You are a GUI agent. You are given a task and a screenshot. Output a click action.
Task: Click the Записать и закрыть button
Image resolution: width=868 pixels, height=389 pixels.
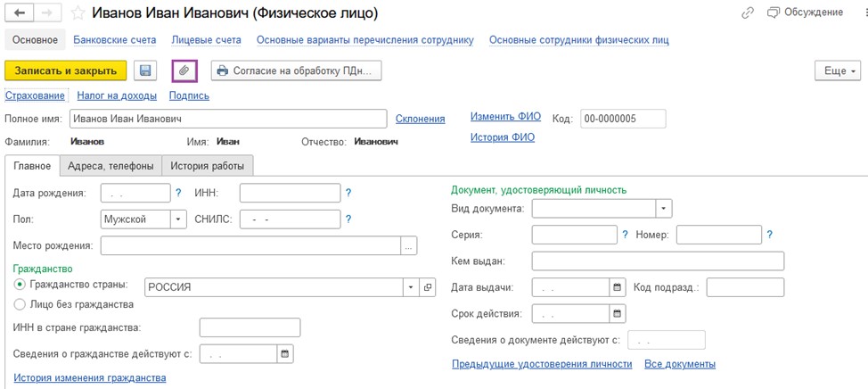point(65,70)
